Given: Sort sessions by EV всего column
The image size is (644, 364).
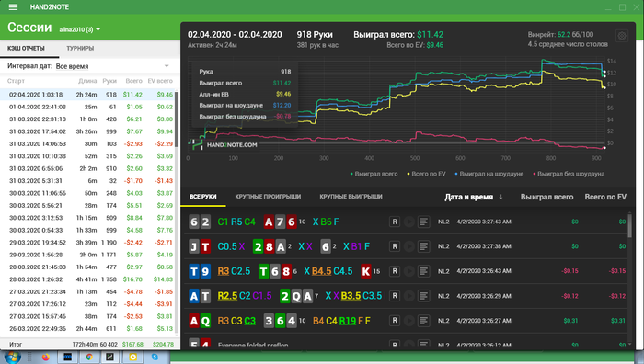Looking at the screenshot, I should 160,81.
